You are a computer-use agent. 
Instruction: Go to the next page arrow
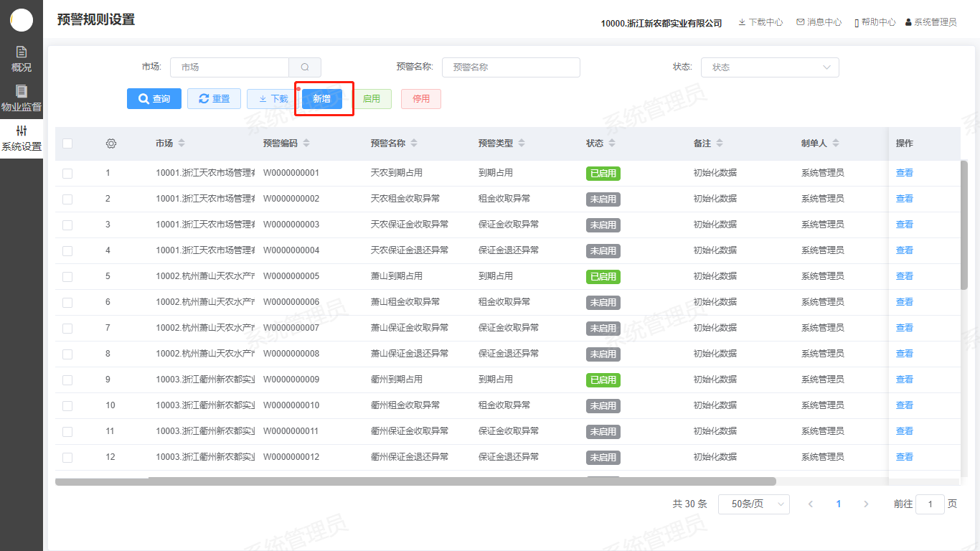coord(866,504)
